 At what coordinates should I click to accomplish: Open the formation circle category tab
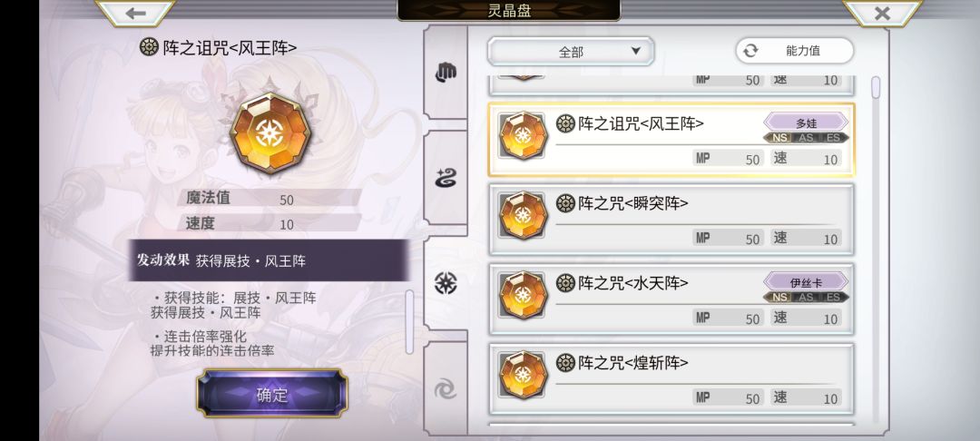[446, 283]
